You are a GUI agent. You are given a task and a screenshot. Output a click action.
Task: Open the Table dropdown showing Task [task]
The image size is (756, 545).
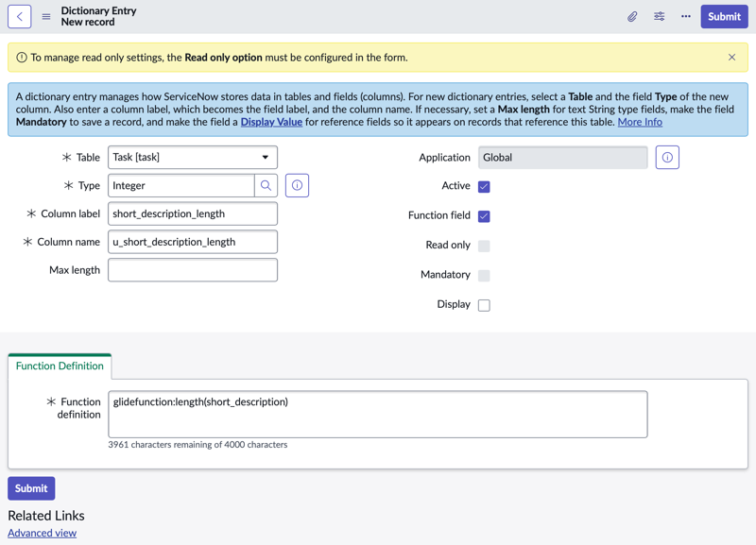click(193, 157)
